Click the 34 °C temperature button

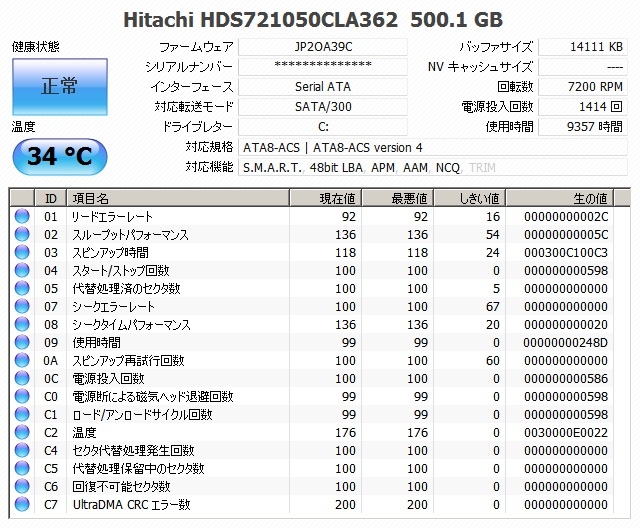coord(60,157)
